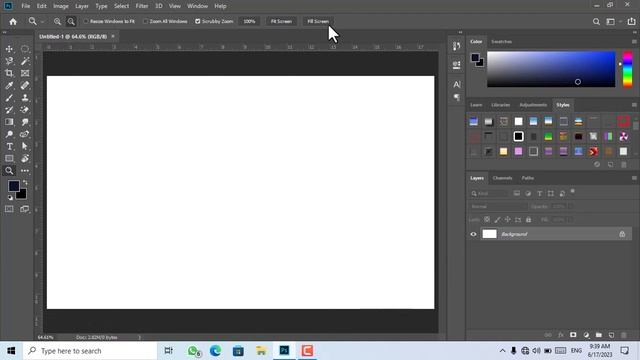Open the Layers panel flyout menu
640x360 pixels.
(634, 178)
